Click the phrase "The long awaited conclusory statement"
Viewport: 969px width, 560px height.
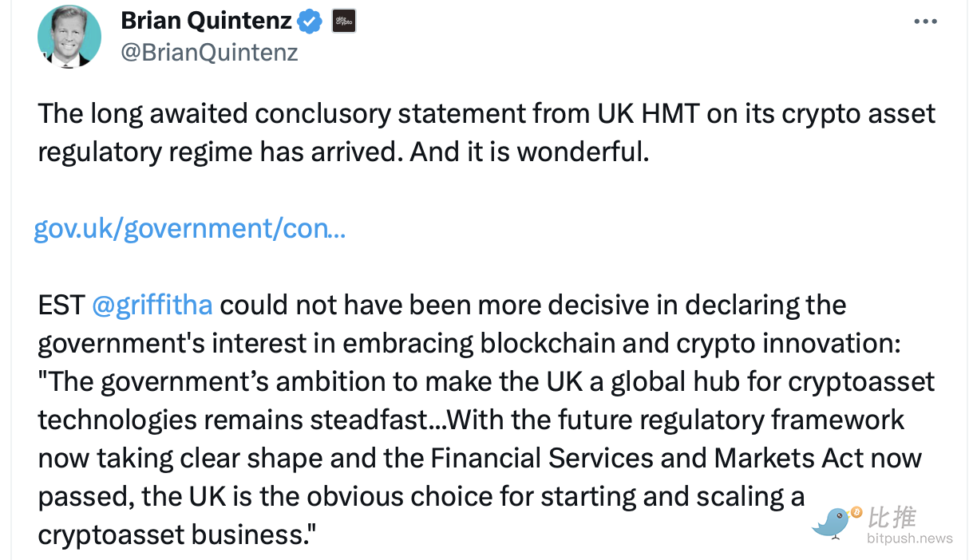tap(214, 114)
